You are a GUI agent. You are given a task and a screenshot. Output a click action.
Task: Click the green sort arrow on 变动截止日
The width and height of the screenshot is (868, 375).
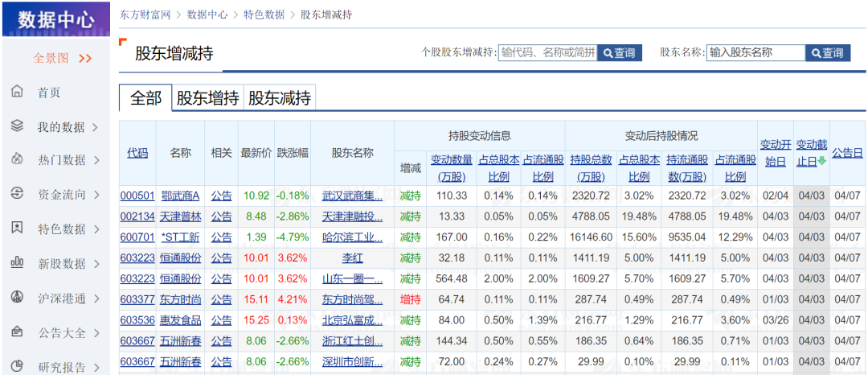click(821, 162)
